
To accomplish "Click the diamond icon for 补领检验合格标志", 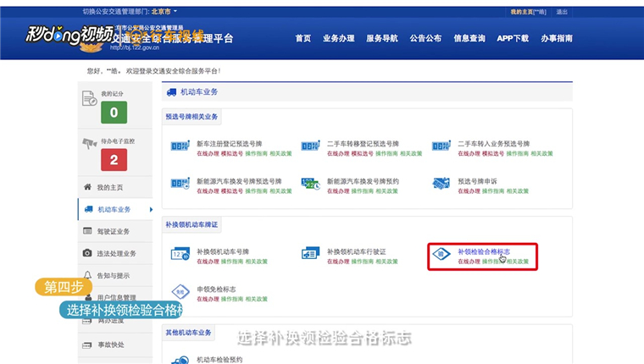I will [441, 254].
